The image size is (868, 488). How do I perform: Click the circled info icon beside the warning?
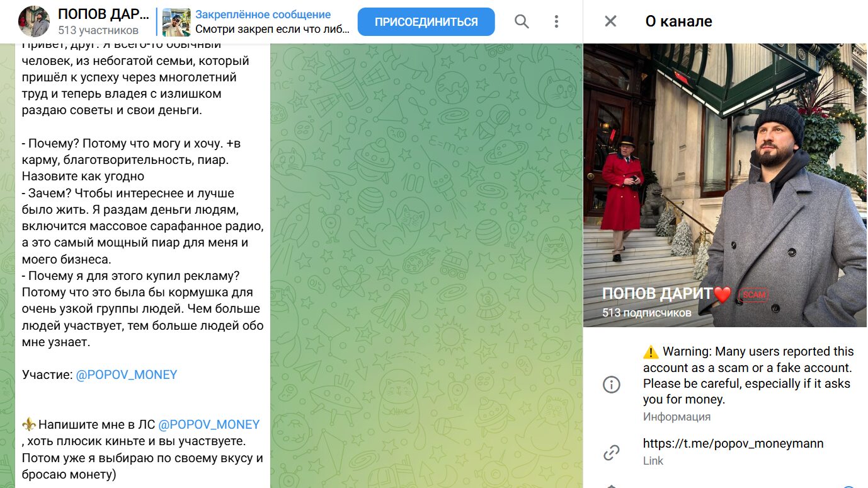(x=612, y=385)
